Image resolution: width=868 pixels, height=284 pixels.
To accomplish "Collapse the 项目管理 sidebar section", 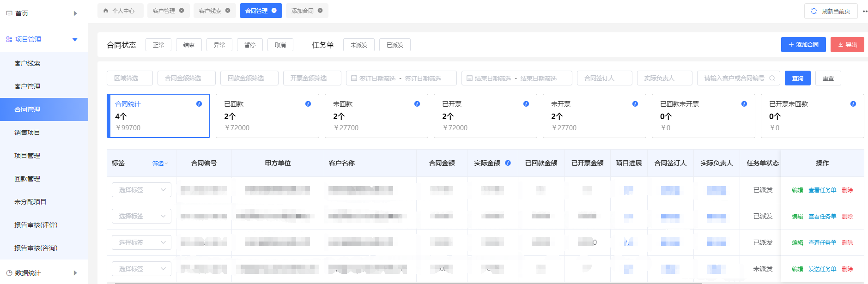I will point(75,40).
